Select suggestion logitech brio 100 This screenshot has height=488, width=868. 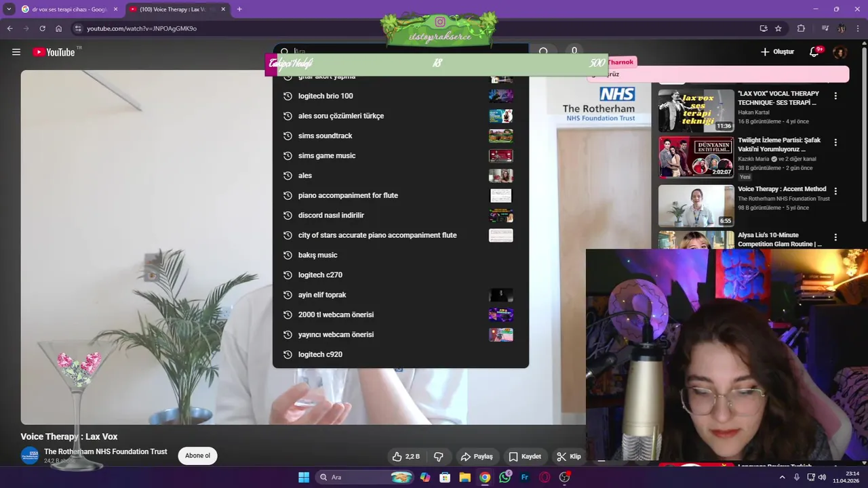[400, 96]
